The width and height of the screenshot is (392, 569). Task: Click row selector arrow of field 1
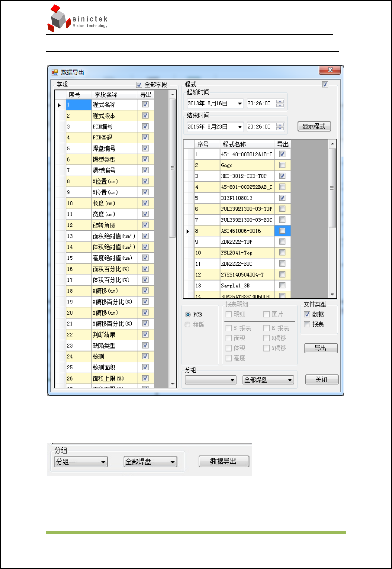(59, 105)
